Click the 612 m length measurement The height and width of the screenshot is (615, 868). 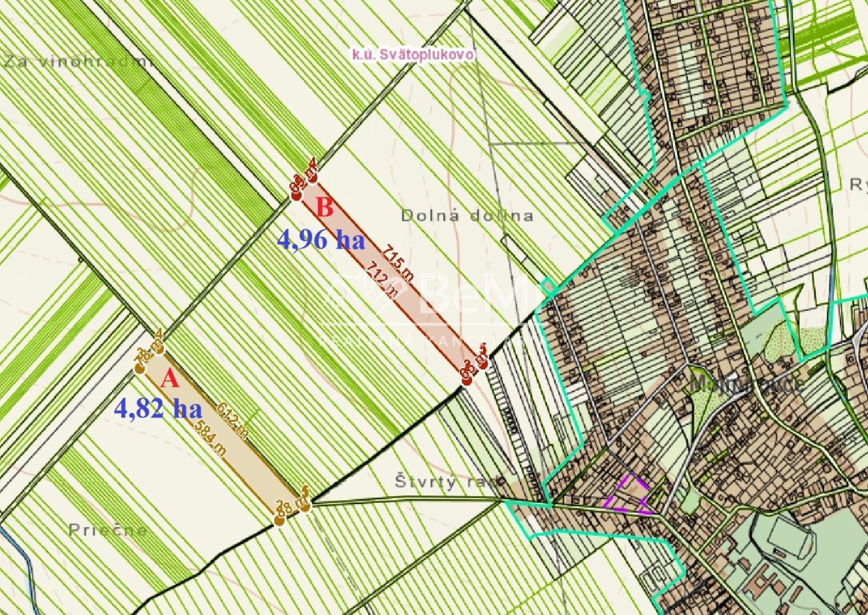click(232, 421)
